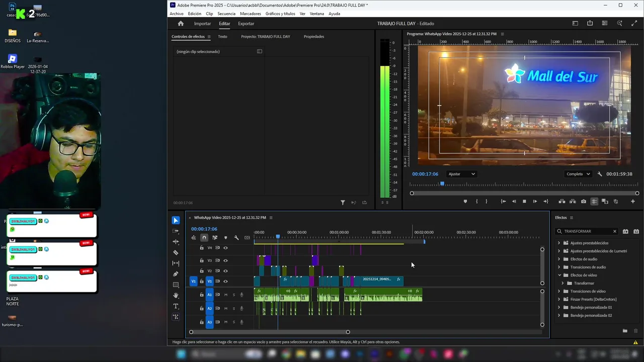644x362 pixels.
Task: Toggle safe margins button in Program monitor
Action: [x=594, y=202]
